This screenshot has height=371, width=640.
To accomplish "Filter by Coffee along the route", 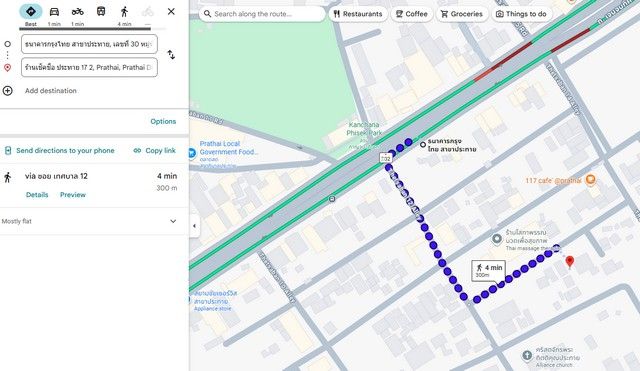I will pyautogui.click(x=411, y=14).
